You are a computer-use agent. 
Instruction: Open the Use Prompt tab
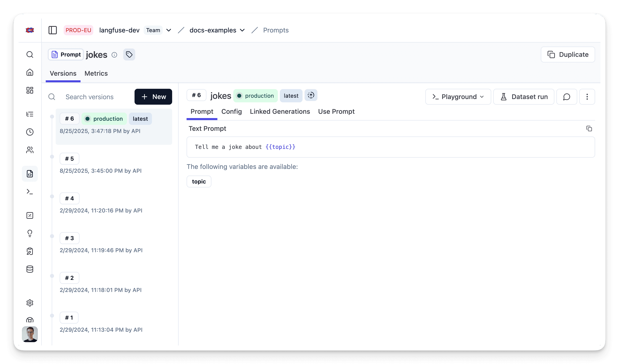[336, 112]
